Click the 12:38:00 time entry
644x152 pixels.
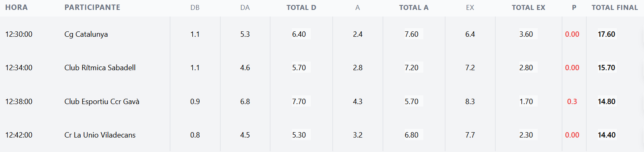(x=19, y=102)
